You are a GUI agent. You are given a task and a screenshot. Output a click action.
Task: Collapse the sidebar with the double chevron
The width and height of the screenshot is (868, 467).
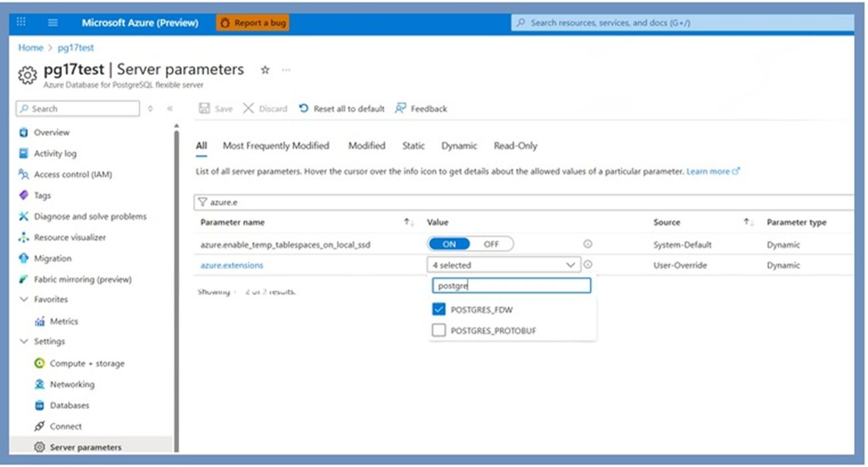[170, 109]
